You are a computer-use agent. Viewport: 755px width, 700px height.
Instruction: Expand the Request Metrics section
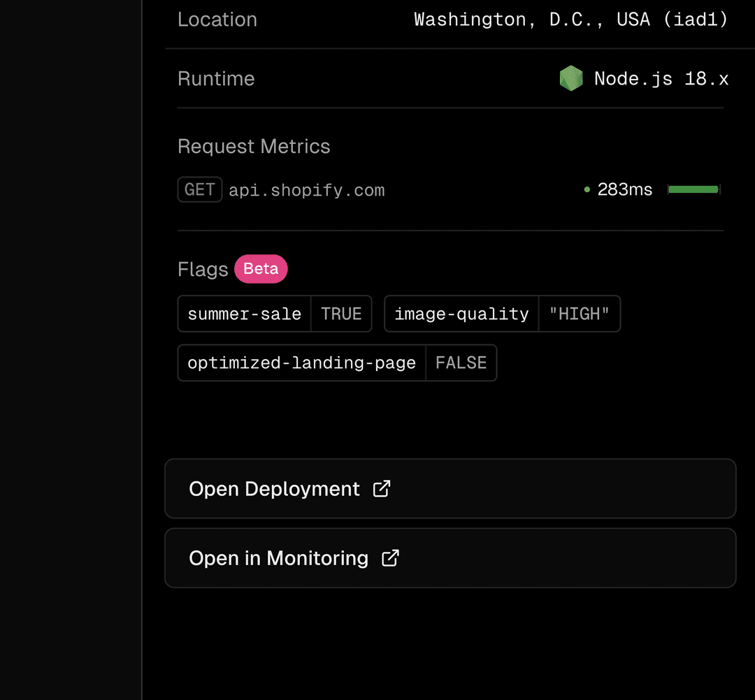click(x=254, y=146)
